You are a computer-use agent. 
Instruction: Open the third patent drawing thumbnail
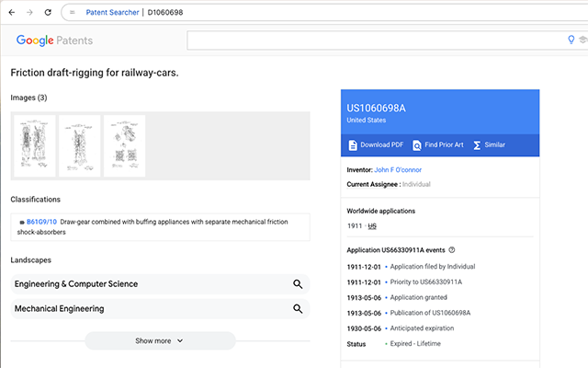pos(125,145)
